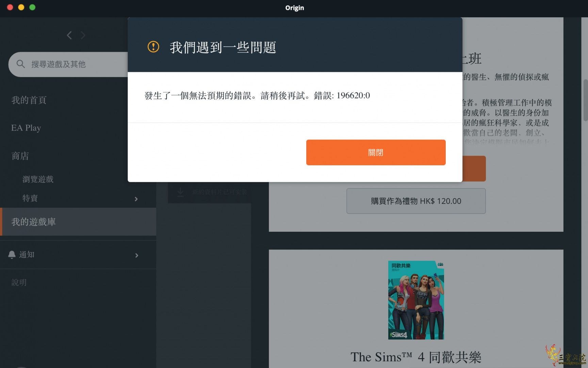Open 說明 in the sidebar

(x=19, y=282)
